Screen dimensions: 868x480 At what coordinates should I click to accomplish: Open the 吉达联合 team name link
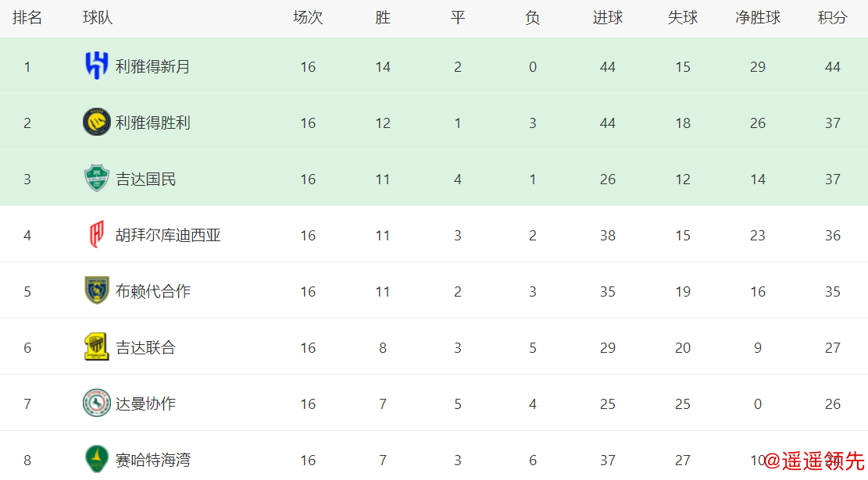click(145, 348)
